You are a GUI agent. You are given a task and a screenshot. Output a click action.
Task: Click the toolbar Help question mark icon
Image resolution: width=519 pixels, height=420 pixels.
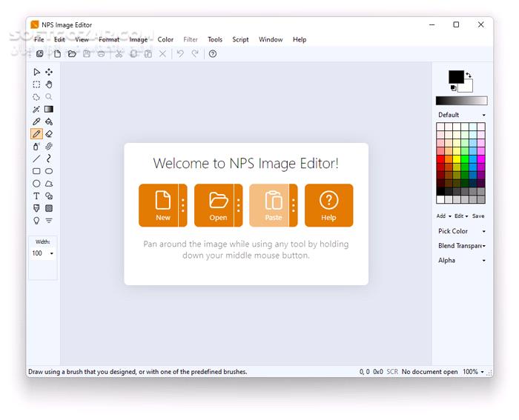coord(213,54)
